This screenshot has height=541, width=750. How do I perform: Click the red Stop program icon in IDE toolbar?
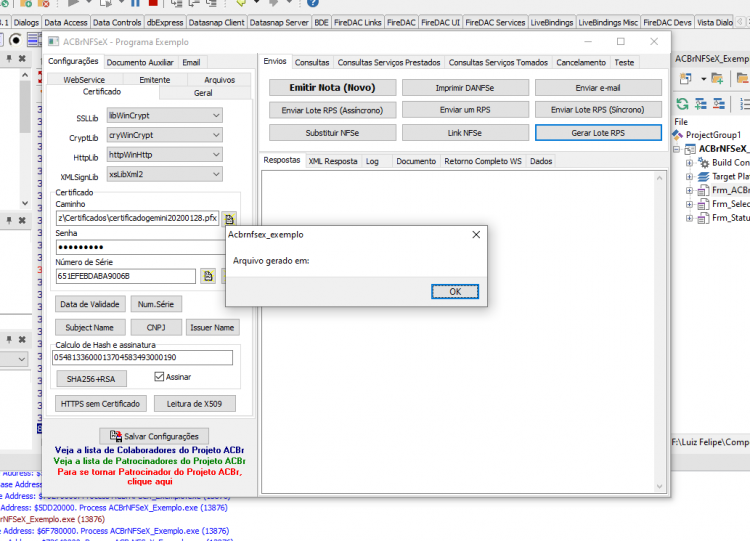point(153,3)
